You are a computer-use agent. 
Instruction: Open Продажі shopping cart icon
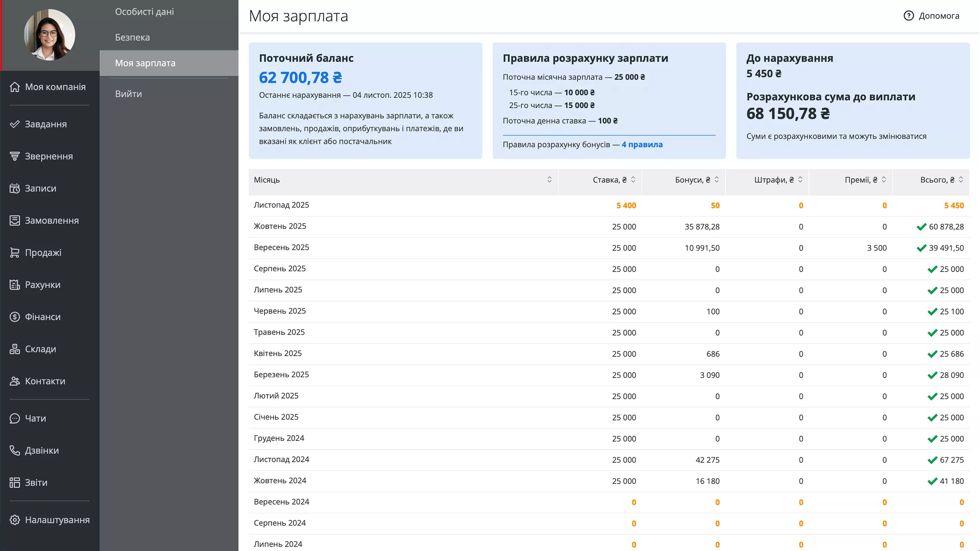coord(15,253)
